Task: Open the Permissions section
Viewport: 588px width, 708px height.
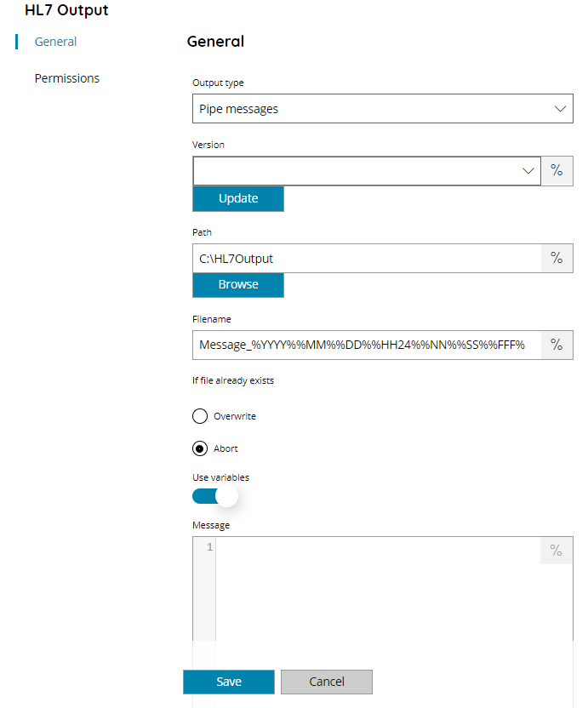Action: 67,78
